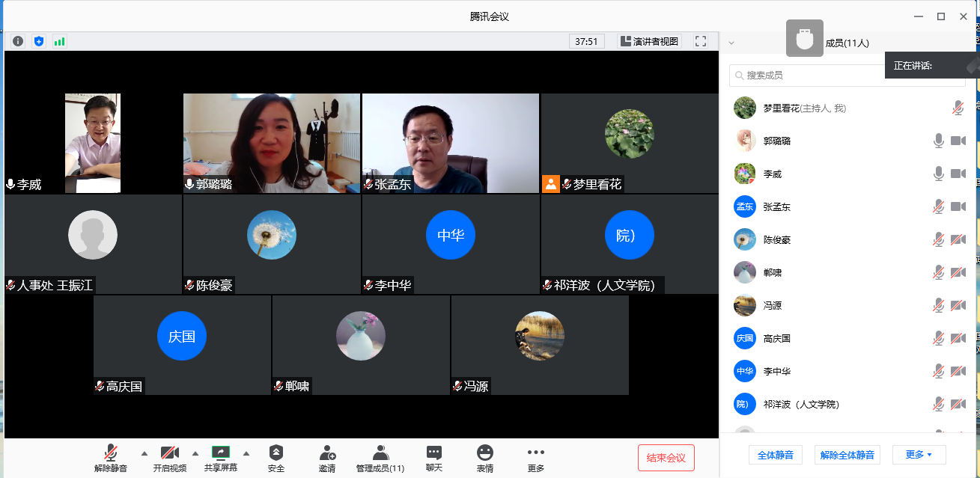Turn on camera with 开启视频
Image resolution: width=980 pixels, height=478 pixels.
(x=170, y=458)
